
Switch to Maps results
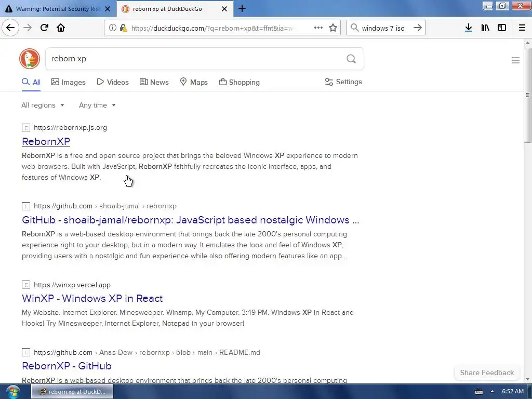click(194, 82)
